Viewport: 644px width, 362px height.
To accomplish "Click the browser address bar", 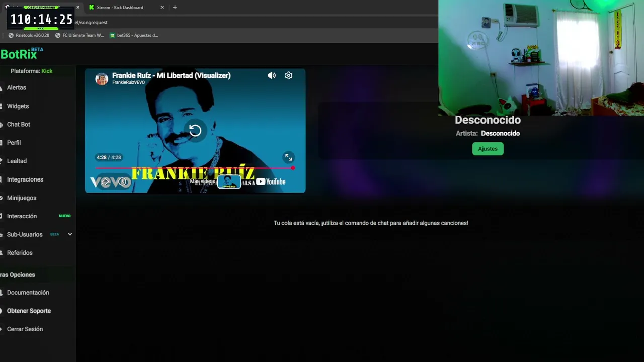I will (252, 22).
